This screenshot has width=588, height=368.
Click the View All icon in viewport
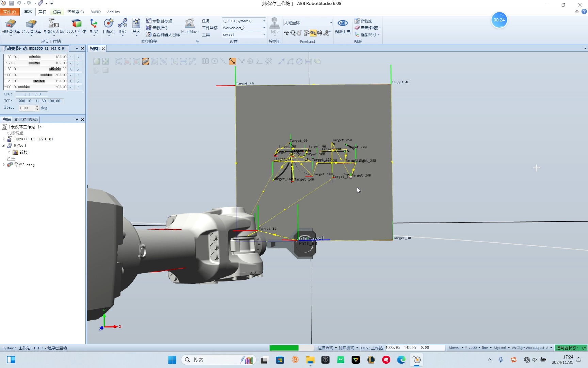coord(97,61)
